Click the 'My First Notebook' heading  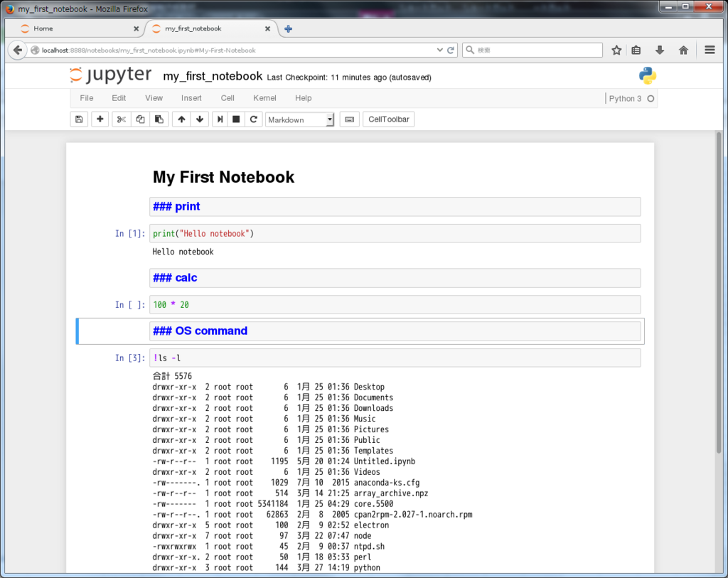click(223, 177)
